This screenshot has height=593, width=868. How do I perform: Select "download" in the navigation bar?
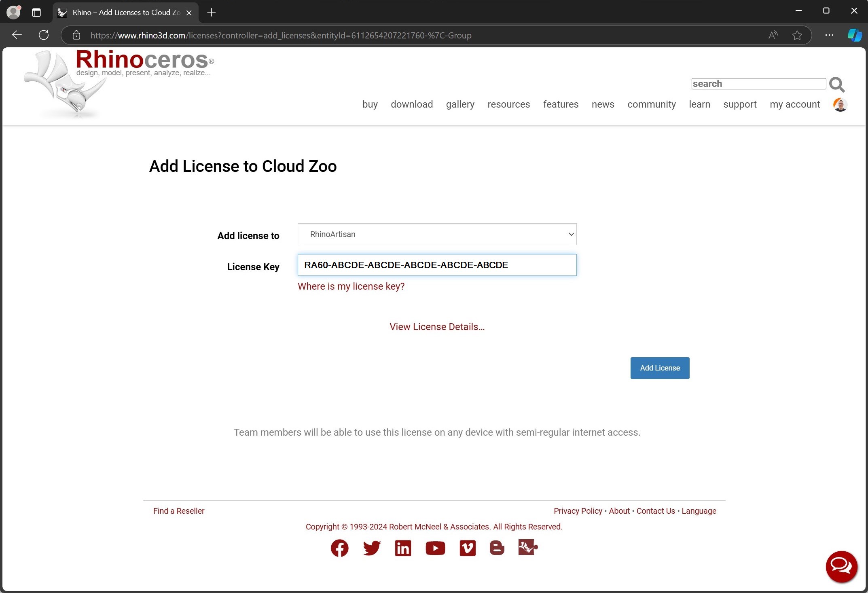[x=411, y=104]
